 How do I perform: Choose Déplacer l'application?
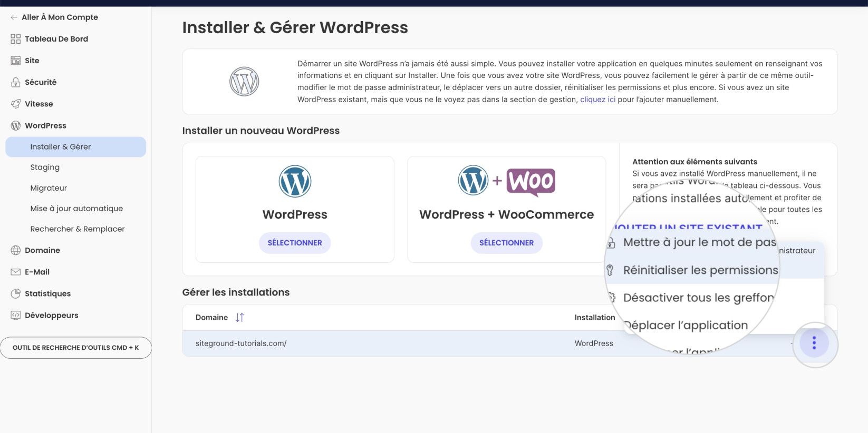(x=686, y=325)
